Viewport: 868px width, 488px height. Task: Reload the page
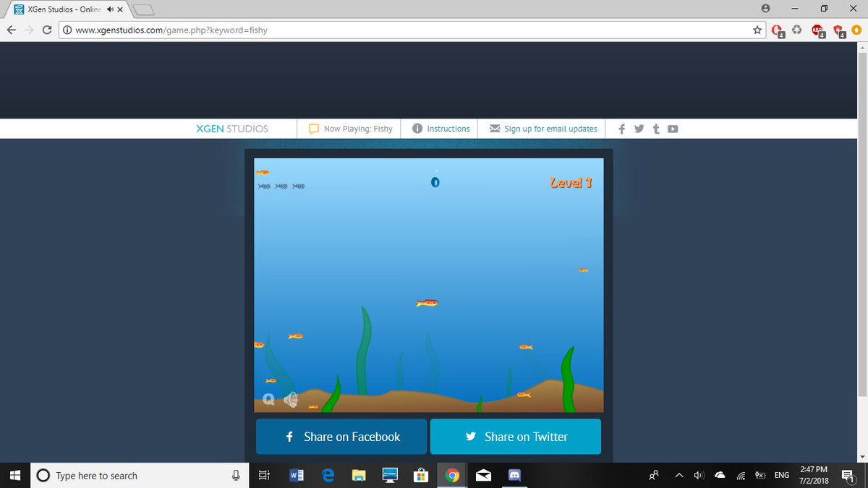(x=47, y=30)
